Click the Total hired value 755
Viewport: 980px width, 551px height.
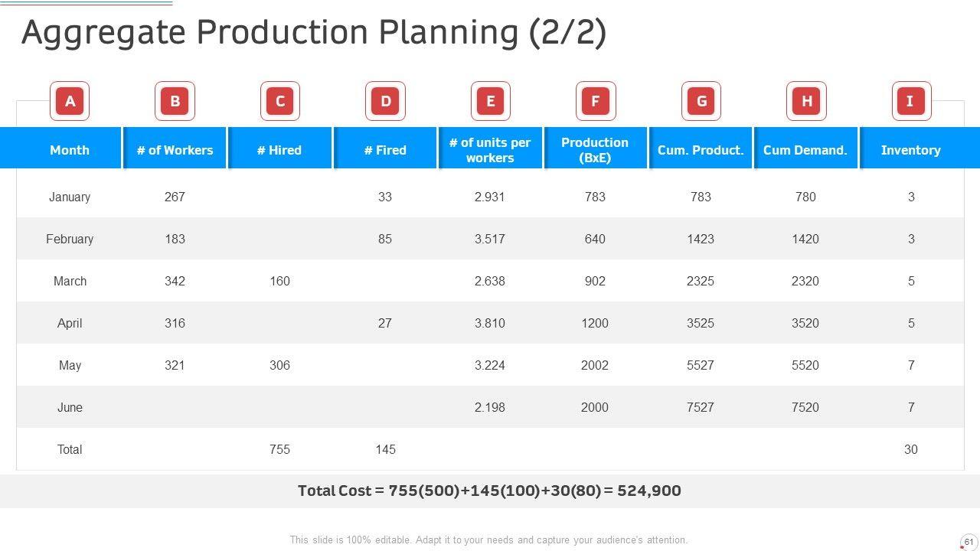click(280, 449)
